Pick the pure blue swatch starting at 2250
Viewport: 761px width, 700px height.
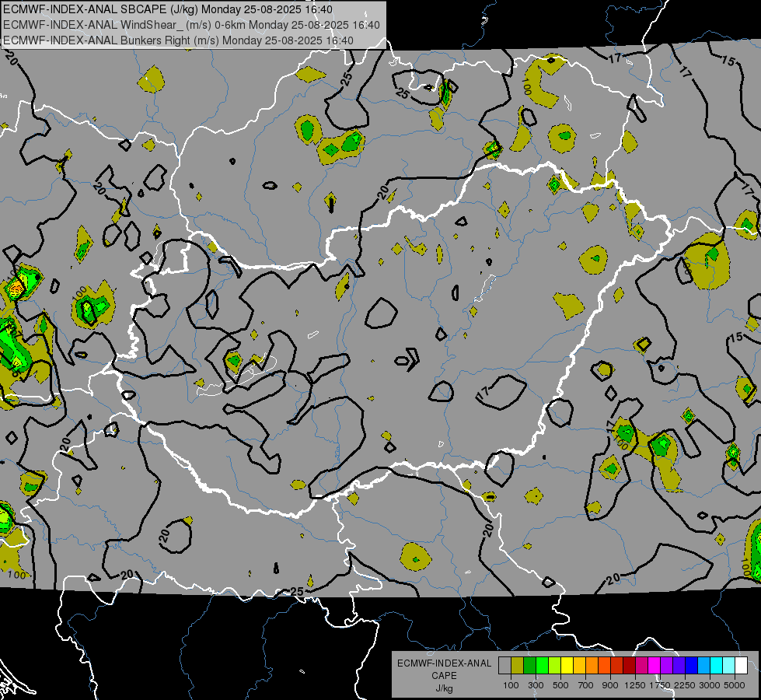tap(692, 666)
